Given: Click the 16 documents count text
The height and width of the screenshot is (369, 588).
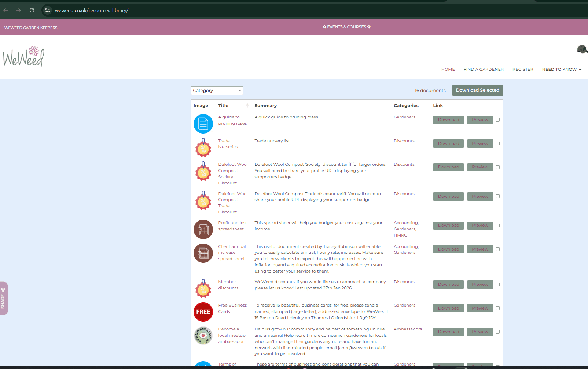Looking at the screenshot, I should (x=430, y=91).
